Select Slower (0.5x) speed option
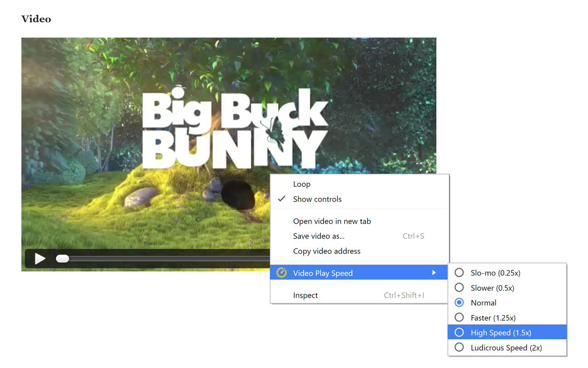 tap(507, 288)
